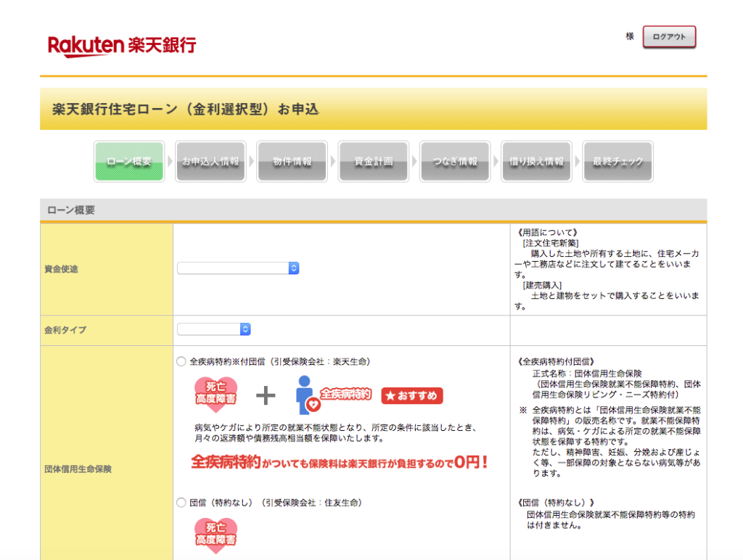
Task: Click the blue person 全疾病特約 icon
Action: [x=332, y=395]
